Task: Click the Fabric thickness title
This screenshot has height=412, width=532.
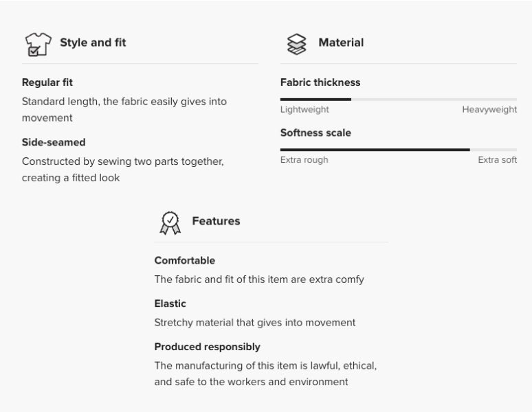Action: click(x=320, y=82)
